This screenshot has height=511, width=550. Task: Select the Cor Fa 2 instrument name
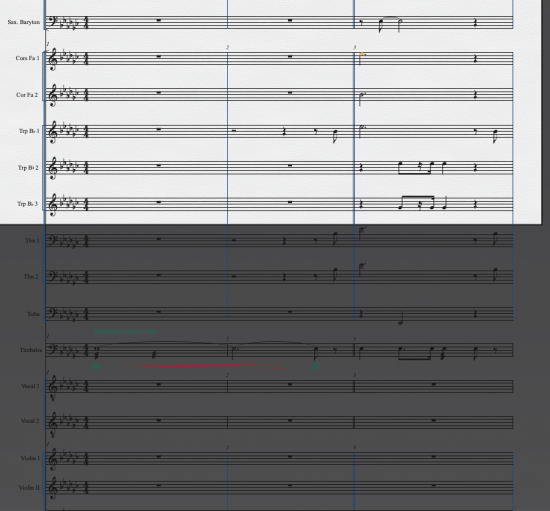[27, 95]
